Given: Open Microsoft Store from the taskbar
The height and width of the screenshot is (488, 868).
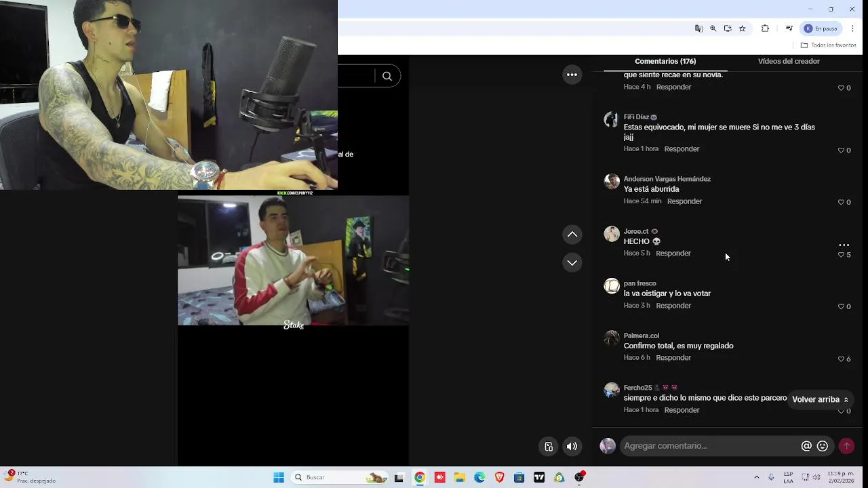Looking at the screenshot, I should 519,477.
